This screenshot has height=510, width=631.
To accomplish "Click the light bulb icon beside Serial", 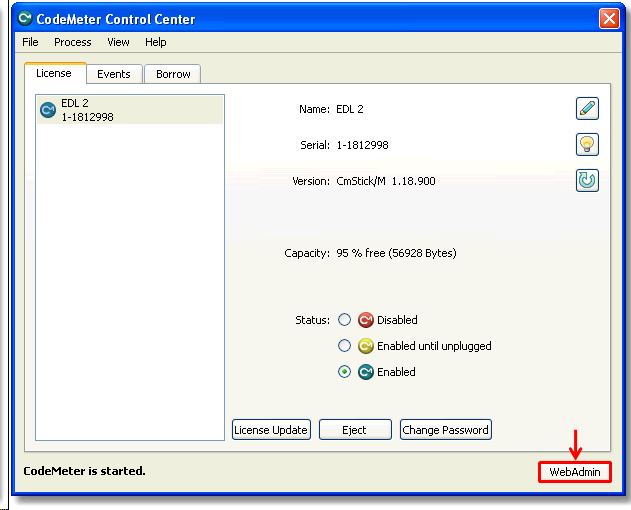I will tap(587, 145).
